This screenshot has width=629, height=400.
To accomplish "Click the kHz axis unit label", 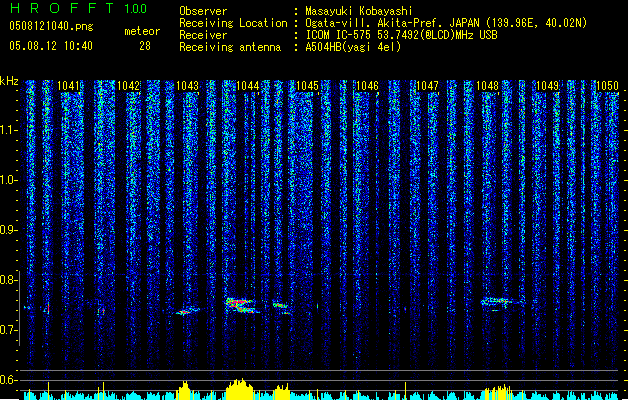I will (9, 81).
